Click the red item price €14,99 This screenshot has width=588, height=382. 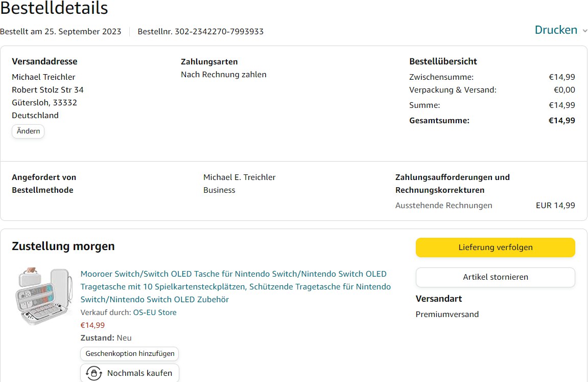(92, 325)
